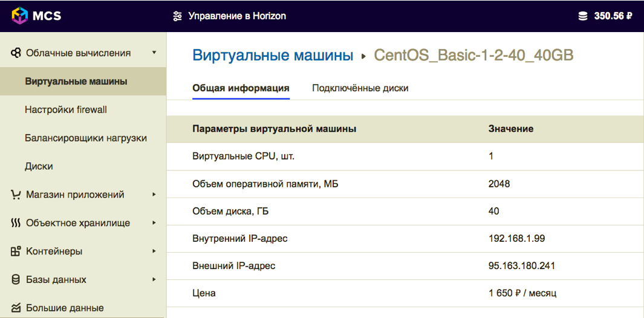Click Внешний IP-адрес label
This screenshot has width=644, height=318.
[x=233, y=266]
